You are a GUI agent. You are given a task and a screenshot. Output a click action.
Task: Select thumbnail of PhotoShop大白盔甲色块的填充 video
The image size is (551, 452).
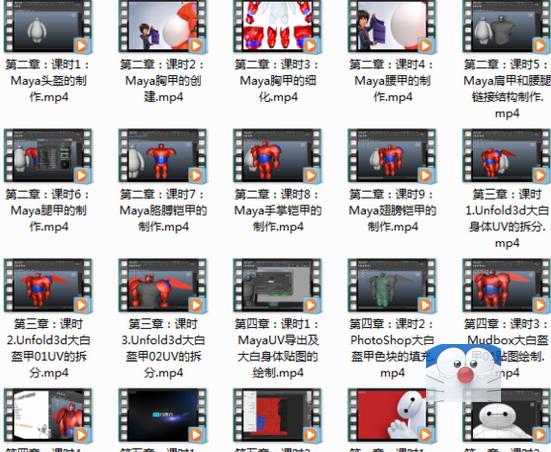click(x=392, y=285)
